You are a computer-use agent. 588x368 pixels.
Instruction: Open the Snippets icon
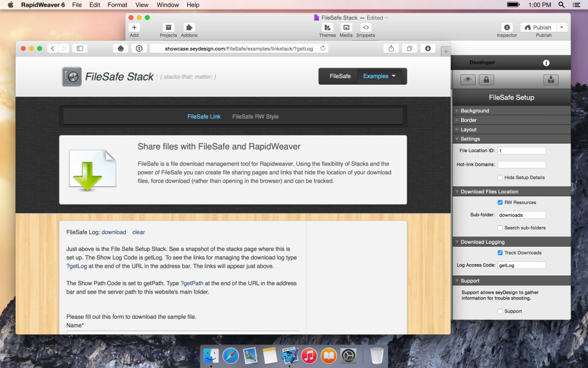(x=365, y=28)
